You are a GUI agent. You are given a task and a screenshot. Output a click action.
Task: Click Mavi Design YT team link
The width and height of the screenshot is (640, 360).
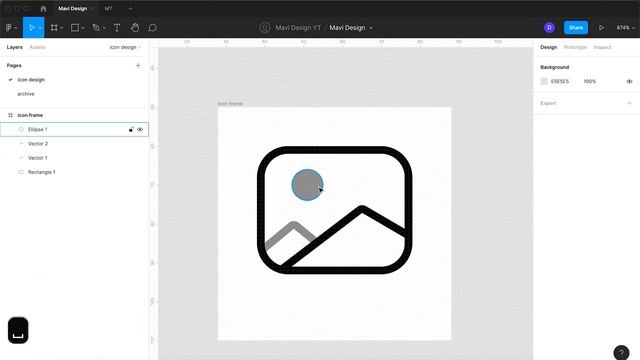point(298,28)
